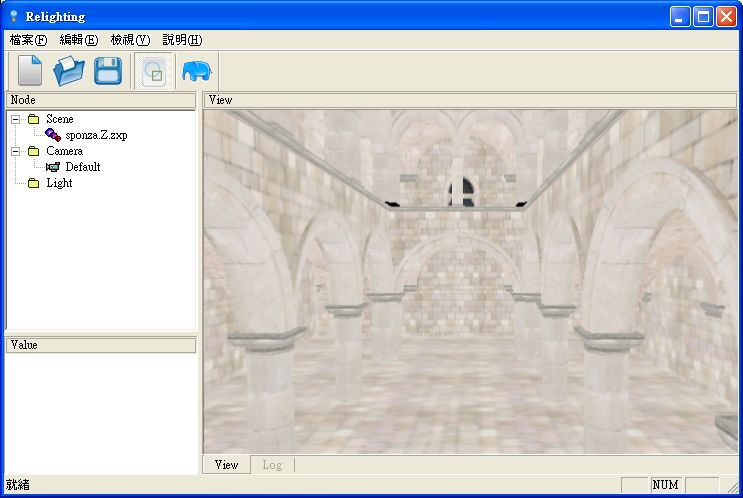Select the Default camera item
This screenshot has width=743, height=498.
coord(83,167)
